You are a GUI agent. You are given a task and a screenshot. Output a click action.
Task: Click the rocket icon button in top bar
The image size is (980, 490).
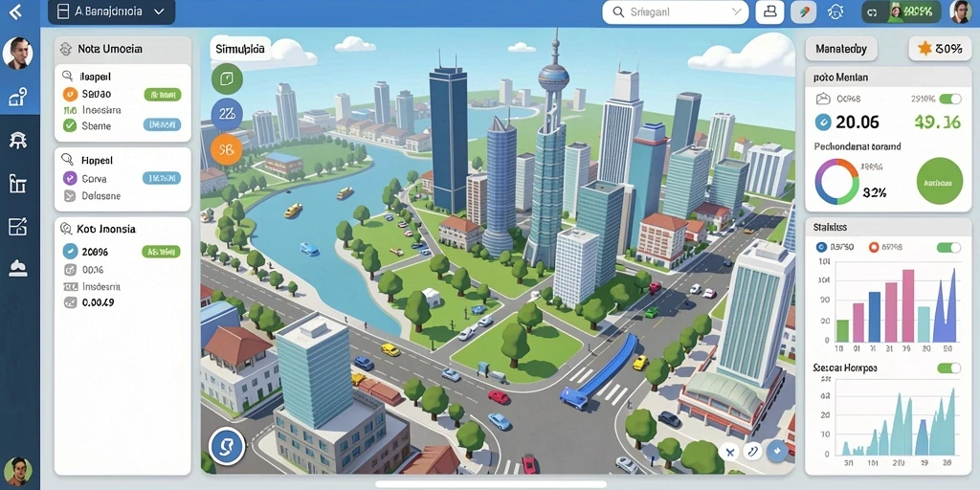(x=803, y=11)
